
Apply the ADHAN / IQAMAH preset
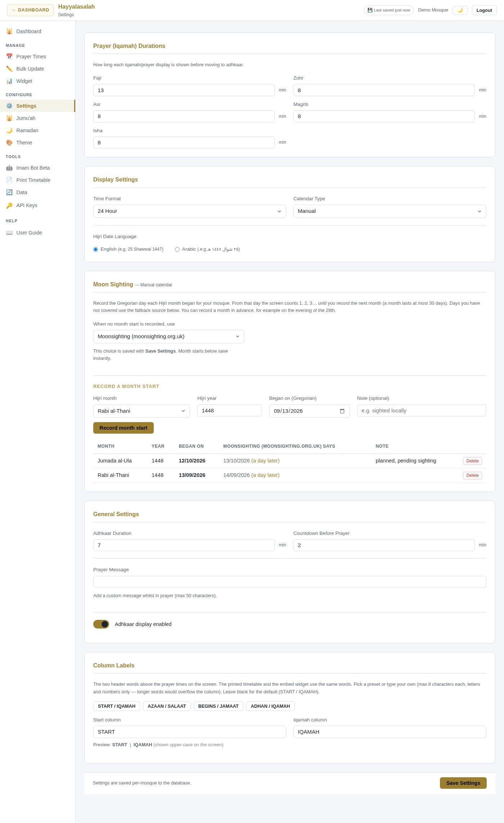tap(270, 706)
